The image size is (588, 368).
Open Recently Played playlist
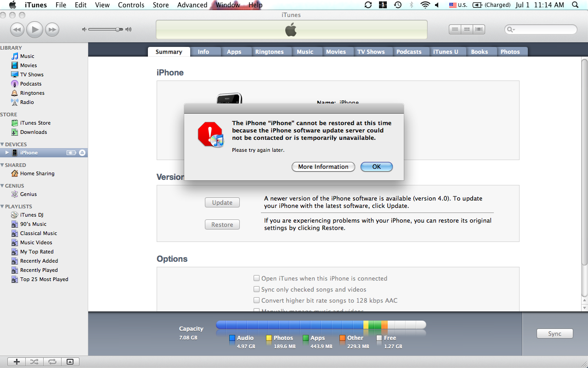[39, 270]
